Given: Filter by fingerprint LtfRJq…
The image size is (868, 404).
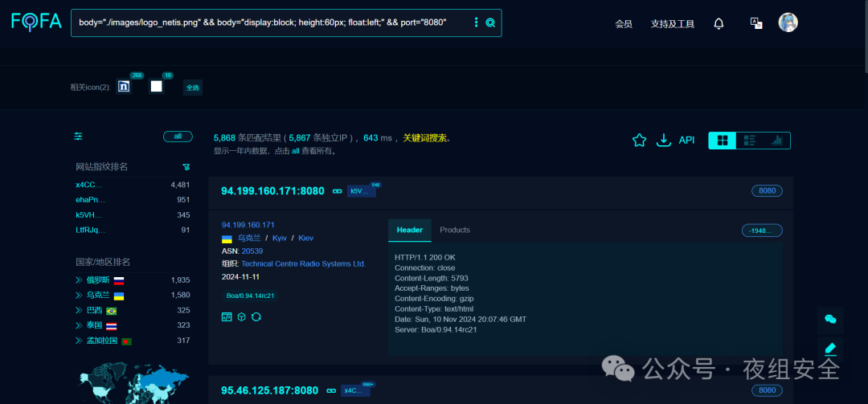Looking at the screenshot, I should [90, 230].
